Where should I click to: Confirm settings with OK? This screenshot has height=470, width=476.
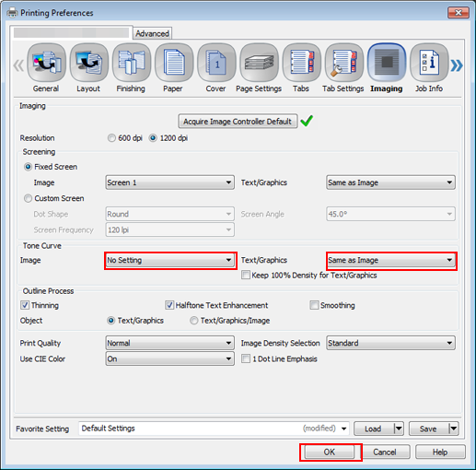(x=330, y=452)
